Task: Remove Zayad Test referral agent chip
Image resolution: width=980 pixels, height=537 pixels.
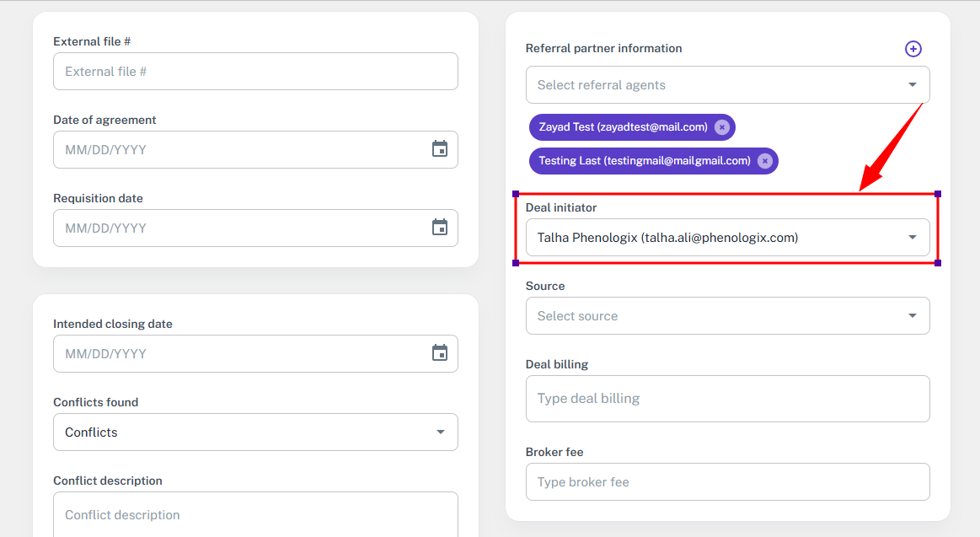Action: (x=721, y=127)
